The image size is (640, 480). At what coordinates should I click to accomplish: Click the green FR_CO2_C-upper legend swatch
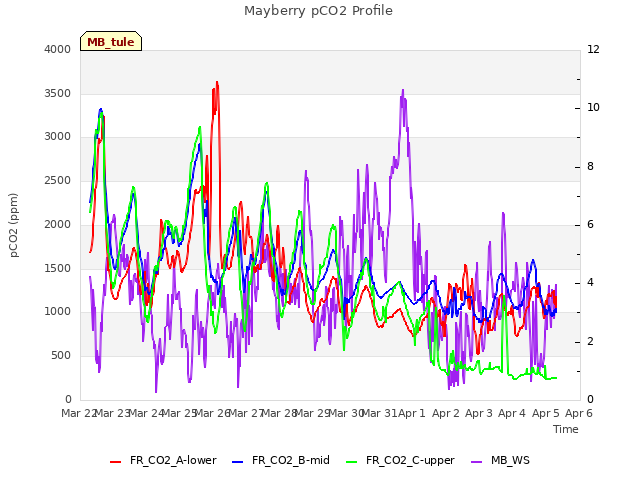[351, 462]
